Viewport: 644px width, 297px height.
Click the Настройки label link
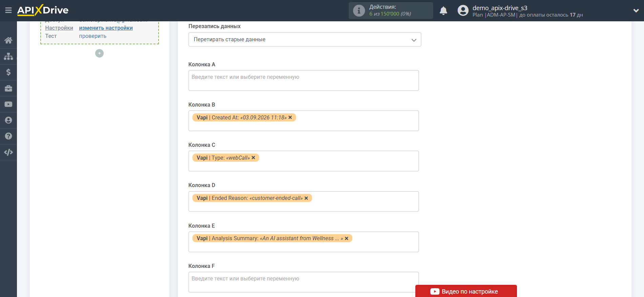coord(59,28)
